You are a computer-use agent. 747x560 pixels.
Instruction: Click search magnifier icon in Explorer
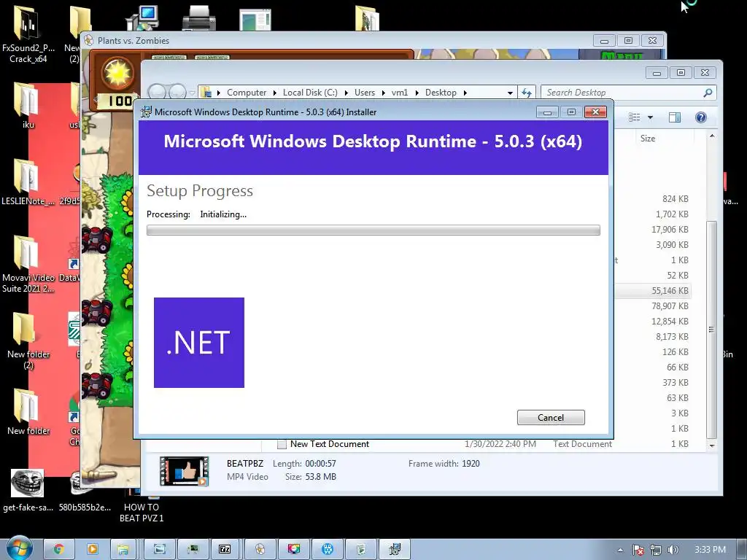pos(708,93)
